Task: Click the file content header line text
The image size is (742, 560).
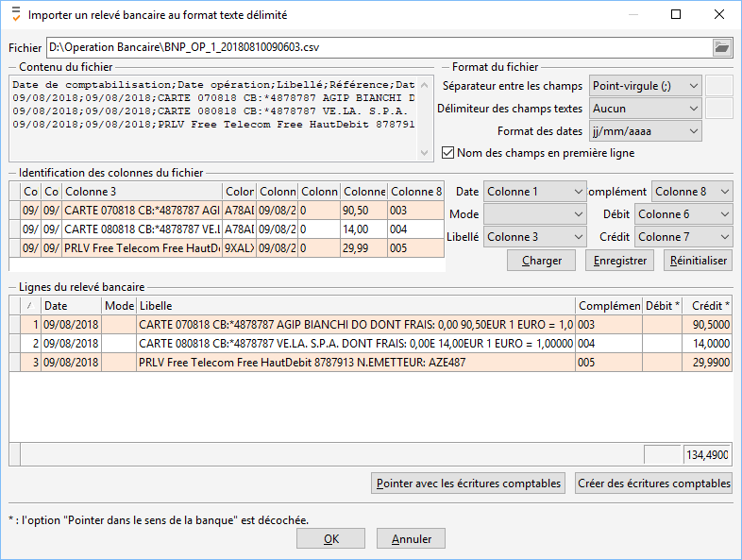Action: click(x=213, y=85)
